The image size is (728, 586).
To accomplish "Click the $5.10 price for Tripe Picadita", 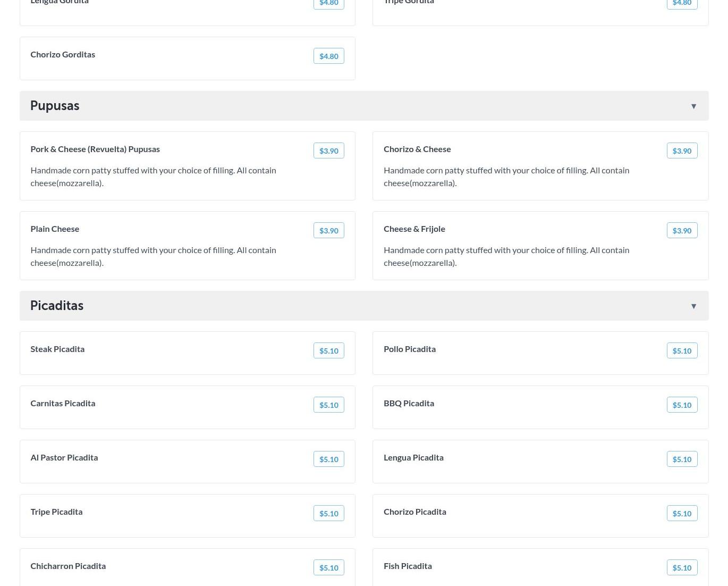I will point(329,513).
